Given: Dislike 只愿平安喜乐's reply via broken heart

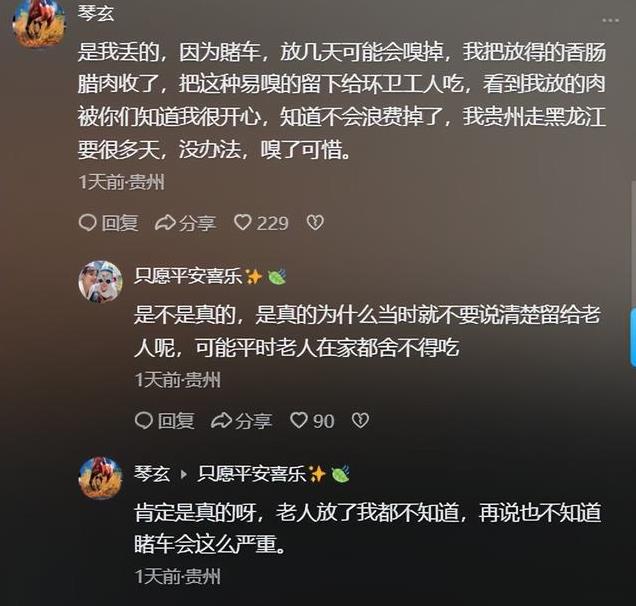Looking at the screenshot, I should click(x=360, y=420).
